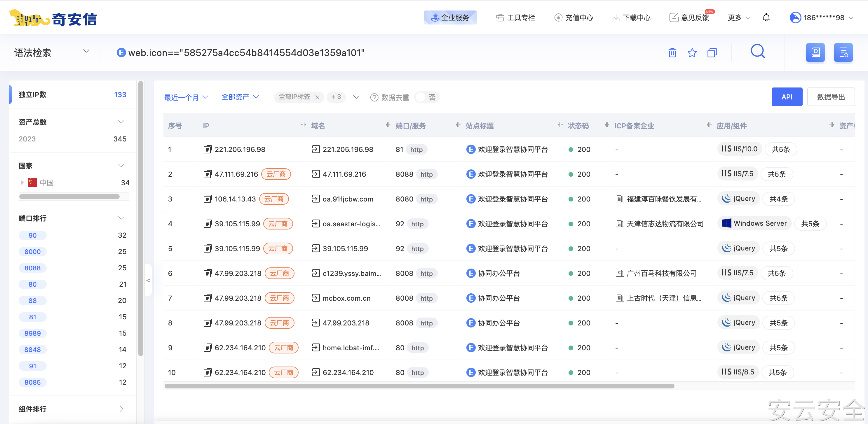Filter by port 8000
Image resolution: width=868 pixels, height=424 pixels.
click(x=32, y=252)
